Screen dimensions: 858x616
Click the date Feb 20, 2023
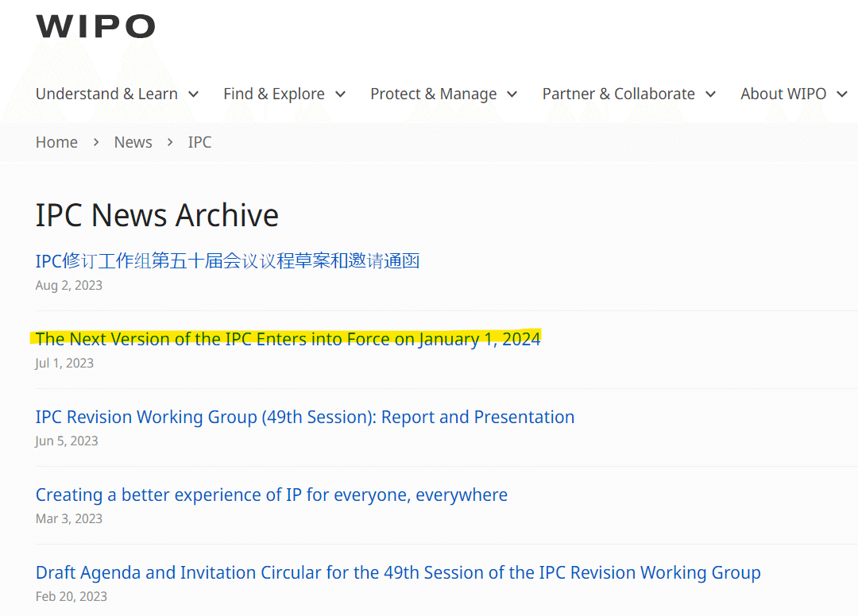71,596
